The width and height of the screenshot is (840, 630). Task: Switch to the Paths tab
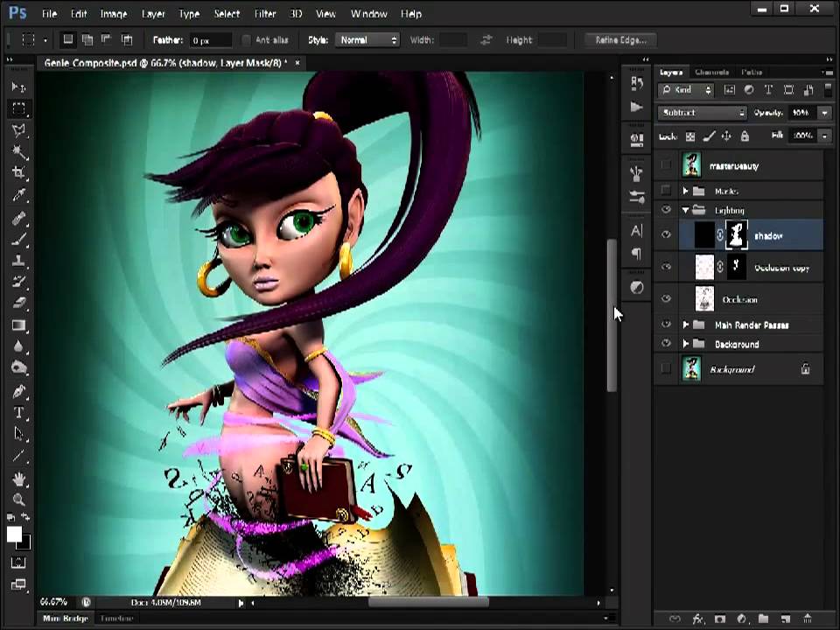(x=752, y=72)
